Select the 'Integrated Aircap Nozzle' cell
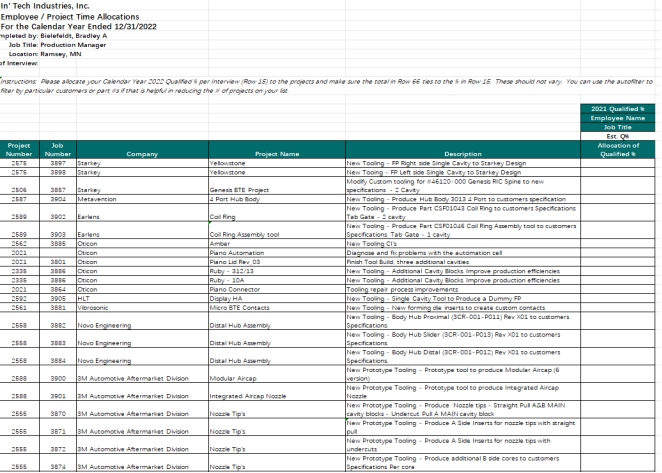 pos(277,392)
